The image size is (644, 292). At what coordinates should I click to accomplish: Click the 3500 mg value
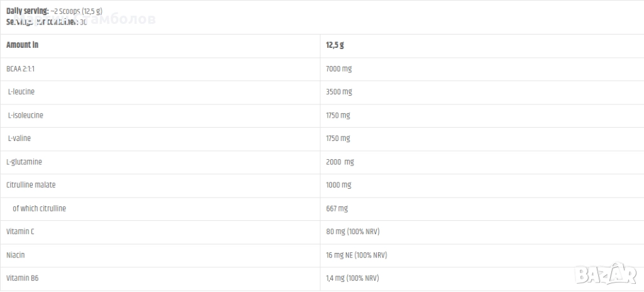[x=338, y=92]
